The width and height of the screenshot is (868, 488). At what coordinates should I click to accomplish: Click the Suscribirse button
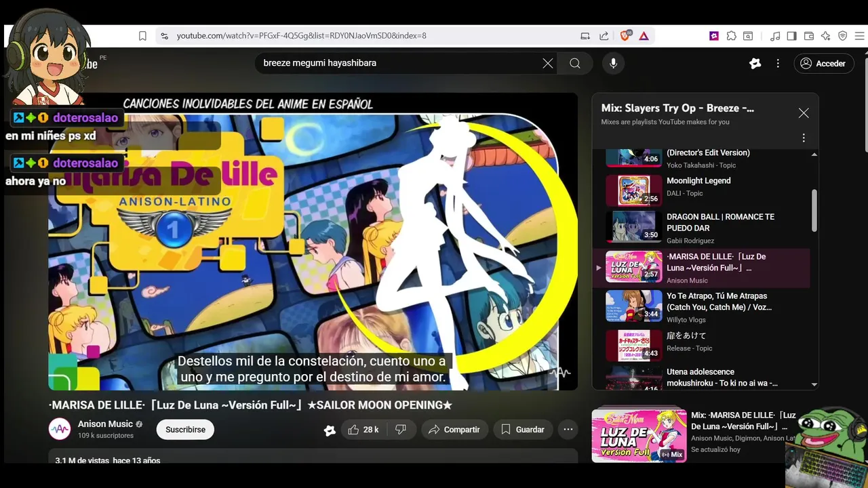point(185,430)
